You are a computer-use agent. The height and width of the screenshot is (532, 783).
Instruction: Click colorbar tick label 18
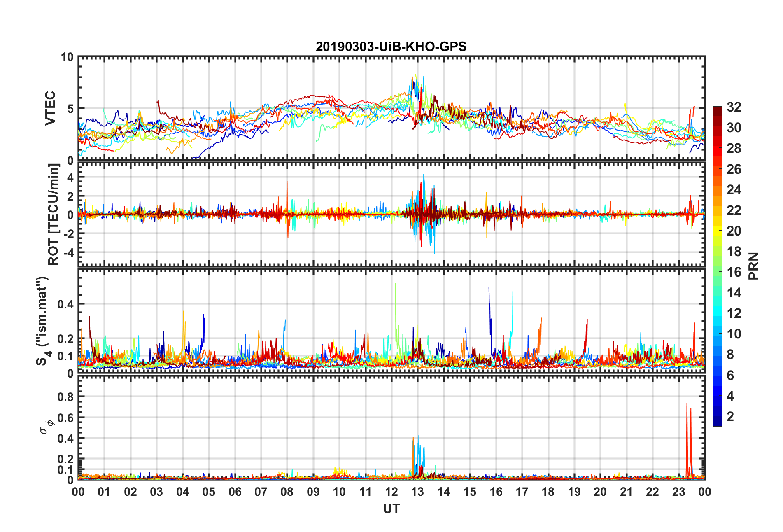coord(734,252)
